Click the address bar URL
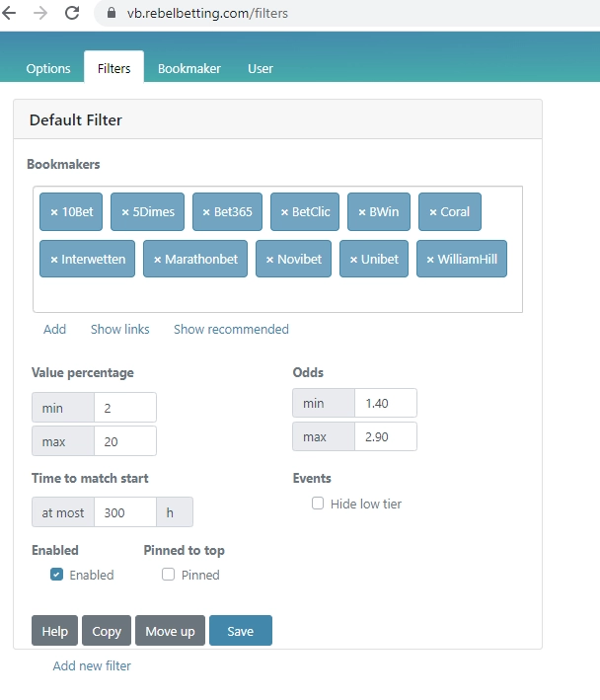This screenshot has width=600, height=700. (x=207, y=14)
